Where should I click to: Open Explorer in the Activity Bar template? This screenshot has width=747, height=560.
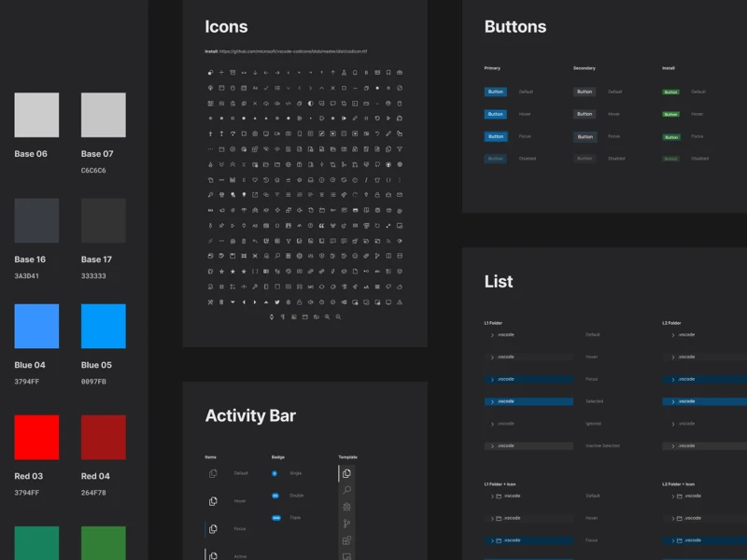pyautogui.click(x=346, y=473)
